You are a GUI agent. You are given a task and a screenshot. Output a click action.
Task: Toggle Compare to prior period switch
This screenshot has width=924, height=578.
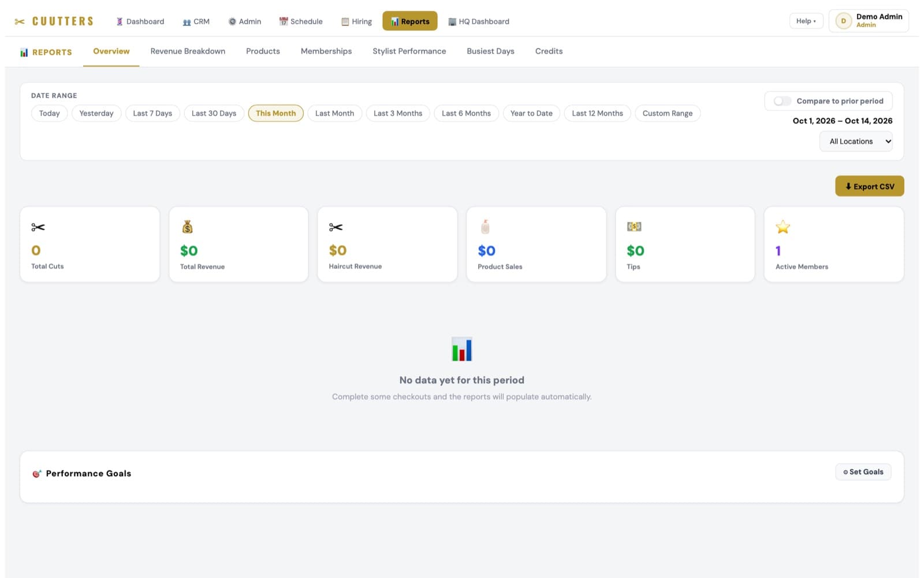783,101
